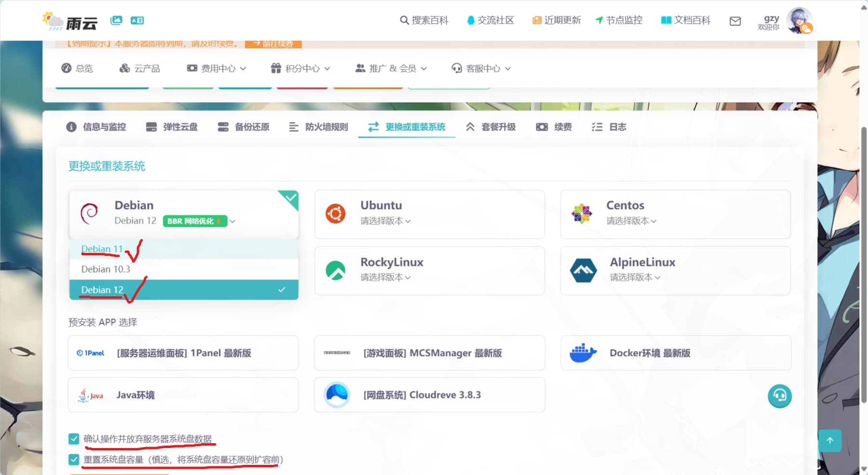Switch to 弹性云盘 tab

(x=172, y=127)
